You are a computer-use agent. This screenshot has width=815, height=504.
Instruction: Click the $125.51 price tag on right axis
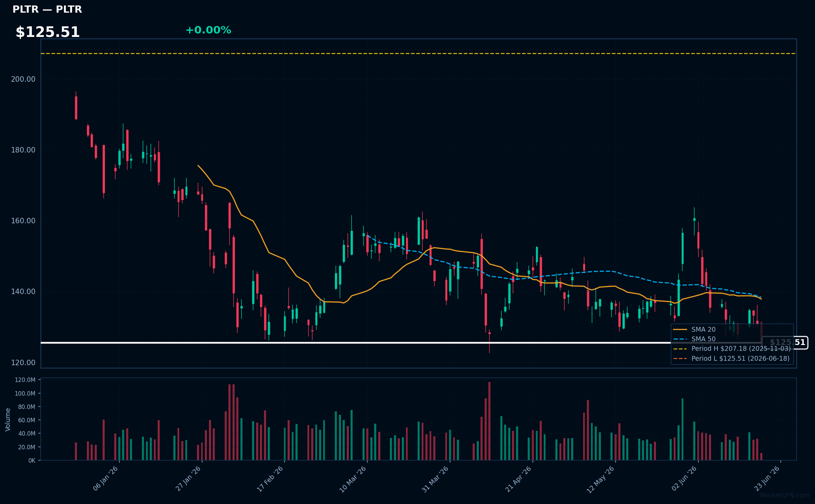click(785, 343)
